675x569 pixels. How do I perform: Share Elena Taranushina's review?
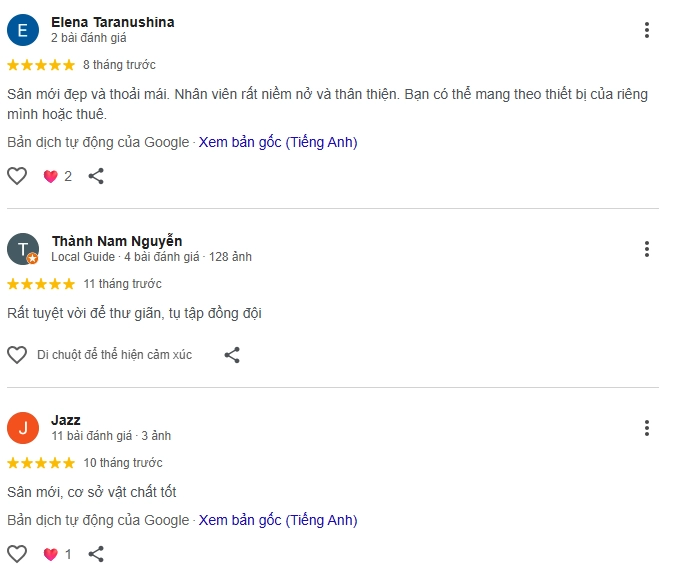click(96, 176)
